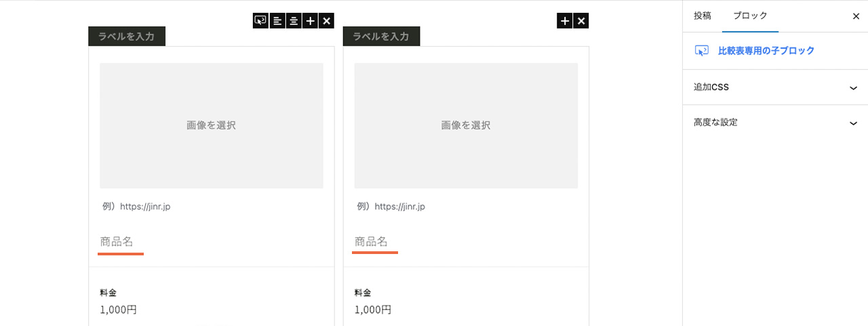Click the 比較表専用の子ブロック title link
Screen dimensions: 868x326
coord(766,51)
